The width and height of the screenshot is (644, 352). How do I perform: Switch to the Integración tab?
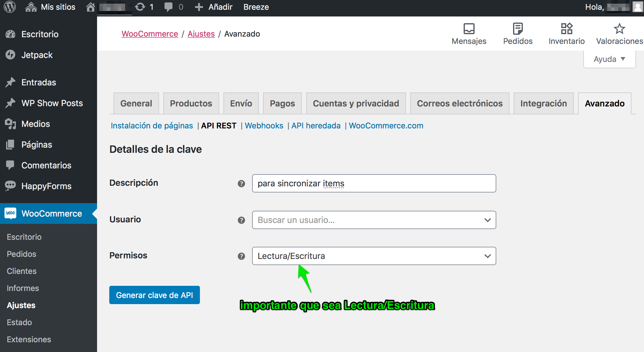coord(544,103)
